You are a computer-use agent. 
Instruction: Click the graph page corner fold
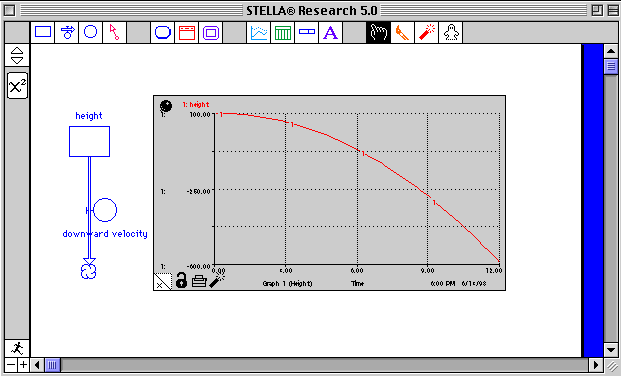(x=163, y=281)
